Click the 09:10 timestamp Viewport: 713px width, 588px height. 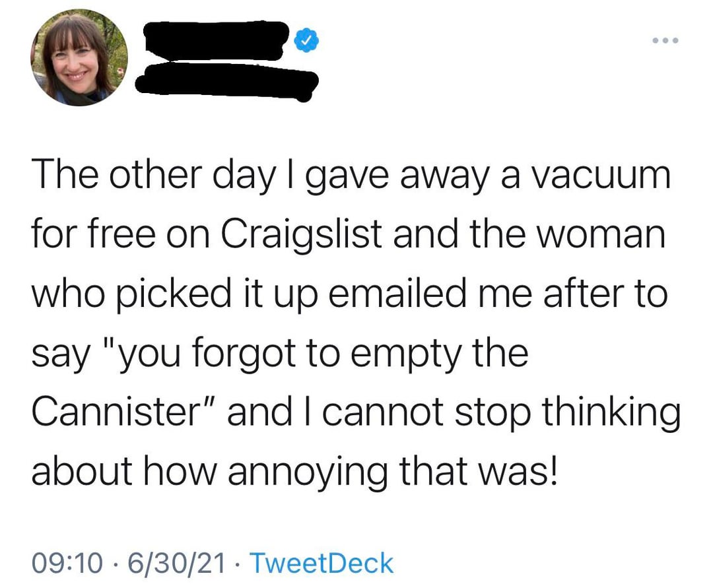[68, 563]
